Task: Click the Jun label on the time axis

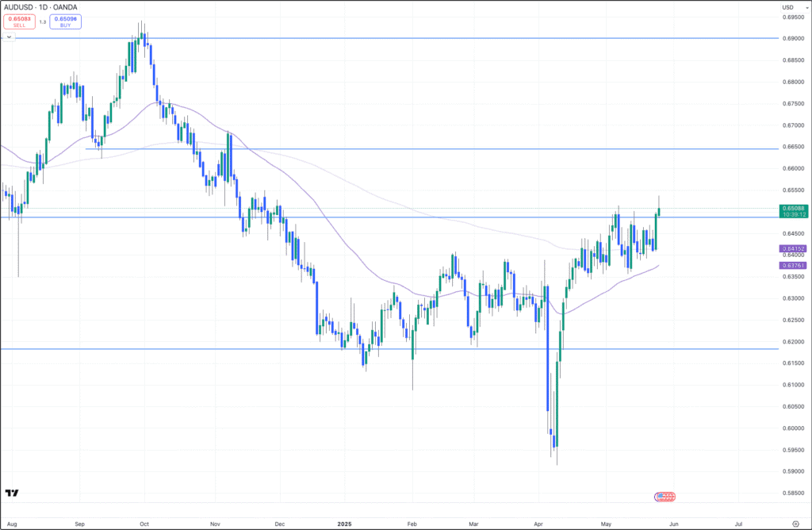Action: point(675,524)
